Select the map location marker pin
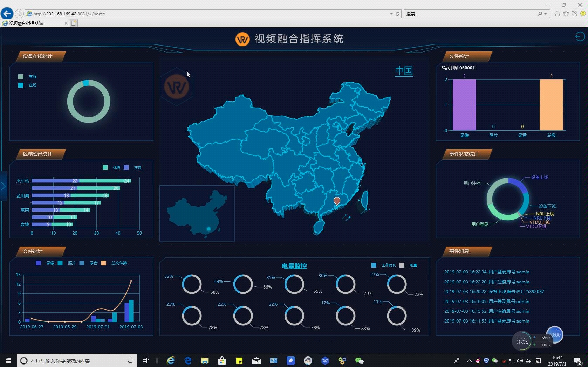The height and width of the screenshot is (367, 588). (x=336, y=201)
